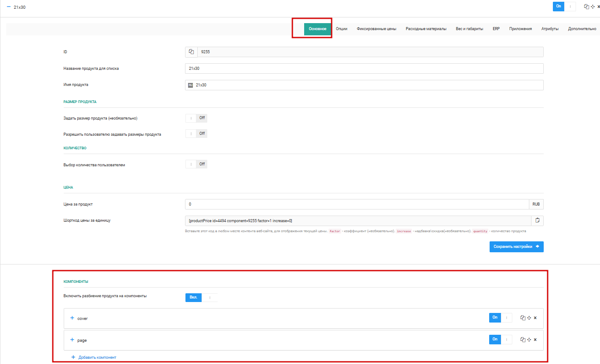
Task: Focus the Имя продукта field
Action: click(x=364, y=85)
